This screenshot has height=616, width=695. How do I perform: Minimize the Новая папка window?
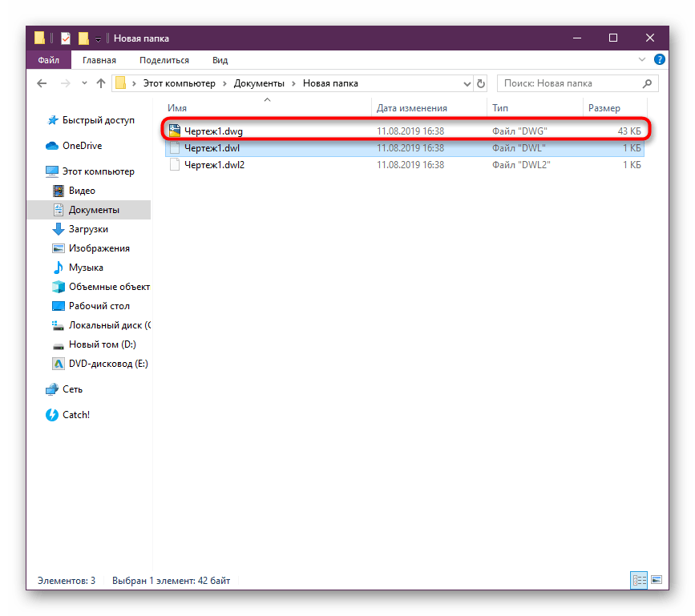point(576,38)
